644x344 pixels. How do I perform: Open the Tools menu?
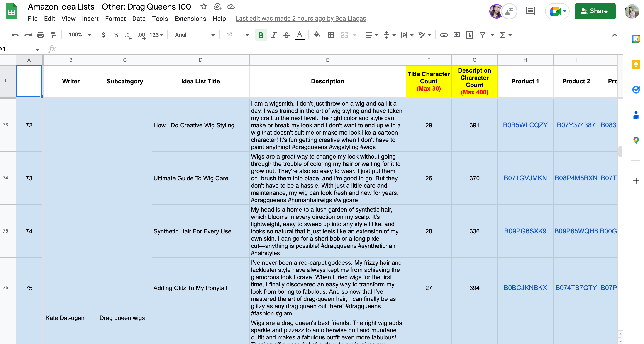160,19
